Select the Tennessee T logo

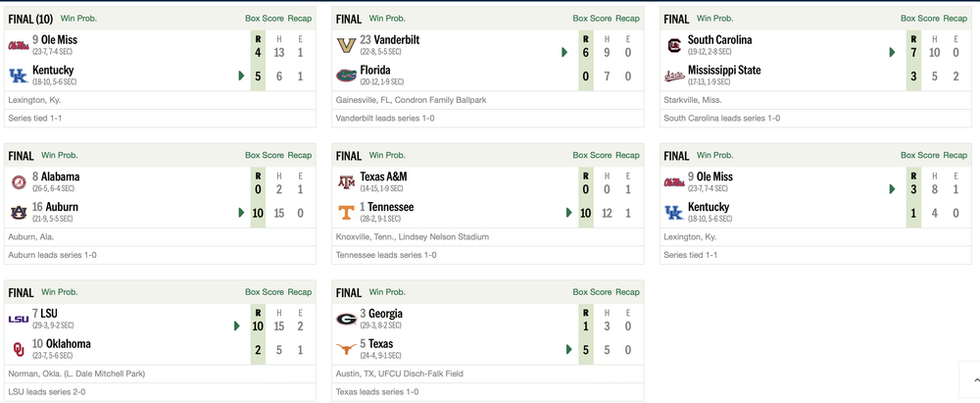pyautogui.click(x=346, y=212)
